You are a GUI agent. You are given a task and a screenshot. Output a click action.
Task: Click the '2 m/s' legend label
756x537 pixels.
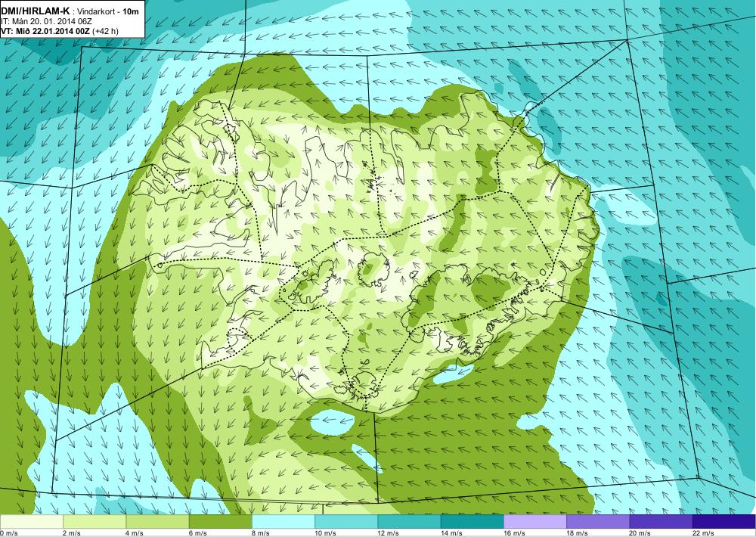(72, 532)
